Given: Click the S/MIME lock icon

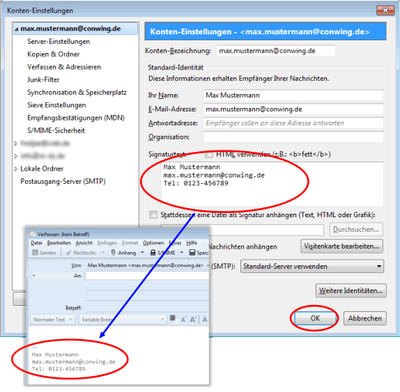Looking at the screenshot, I should [153, 253].
